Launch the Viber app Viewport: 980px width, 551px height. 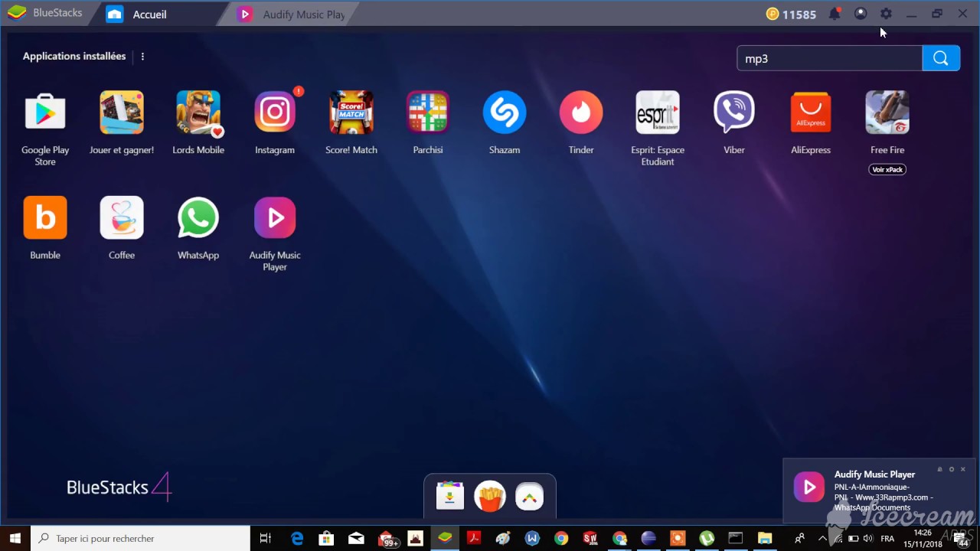pos(734,112)
